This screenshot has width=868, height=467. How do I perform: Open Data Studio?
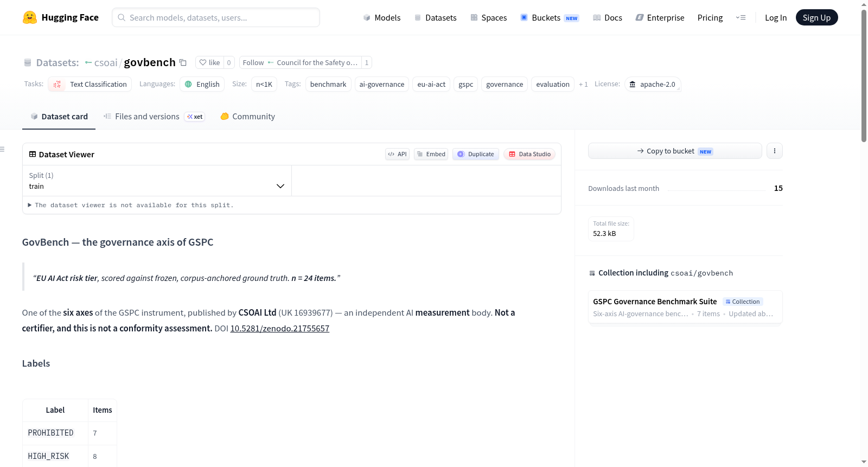click(529, 154)
